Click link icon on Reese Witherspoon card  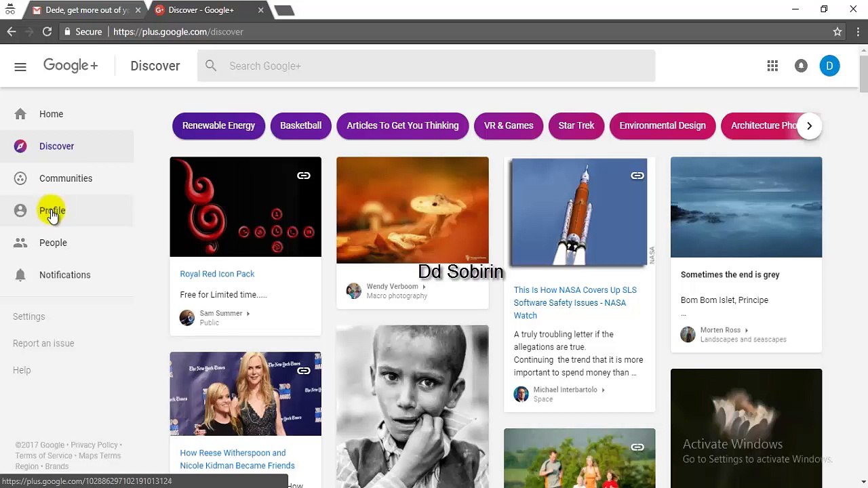click(303, 371)
